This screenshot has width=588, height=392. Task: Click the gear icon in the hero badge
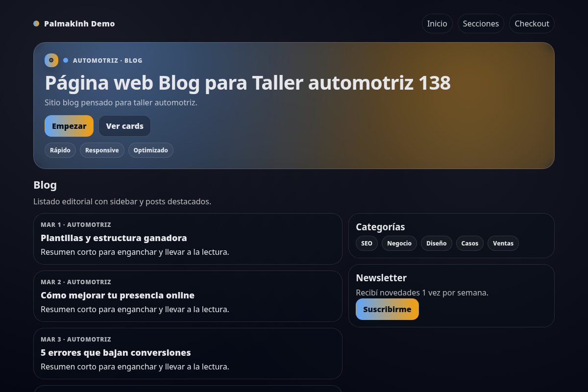click(51, 60)
